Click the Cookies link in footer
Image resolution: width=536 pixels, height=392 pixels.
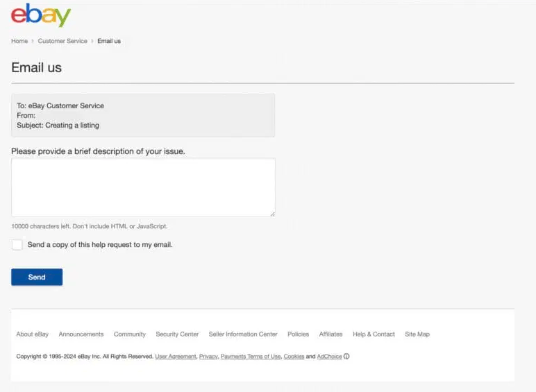294,357
